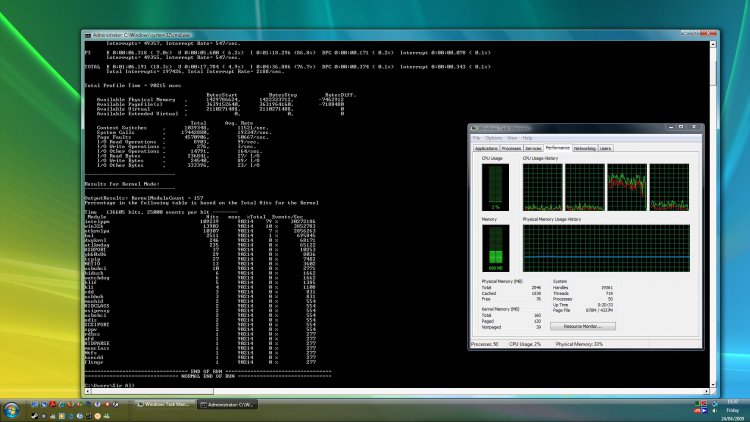Switch to the Services tab
Image resolution: width=750 pixels, height=422 pixels.
[533, 149]
